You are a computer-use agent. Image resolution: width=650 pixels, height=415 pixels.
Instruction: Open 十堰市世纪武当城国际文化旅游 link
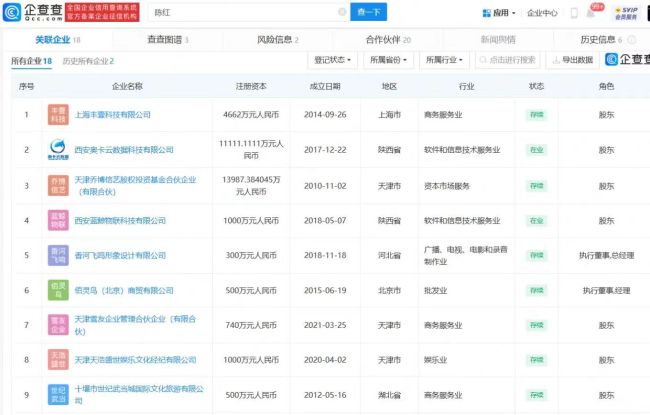[x=139, y=395]
